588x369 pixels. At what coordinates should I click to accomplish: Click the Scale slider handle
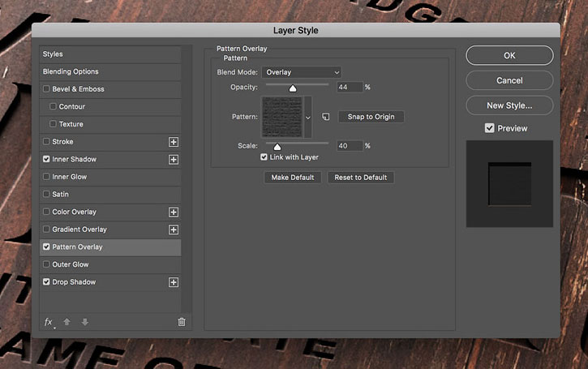[x=277, y=147]
